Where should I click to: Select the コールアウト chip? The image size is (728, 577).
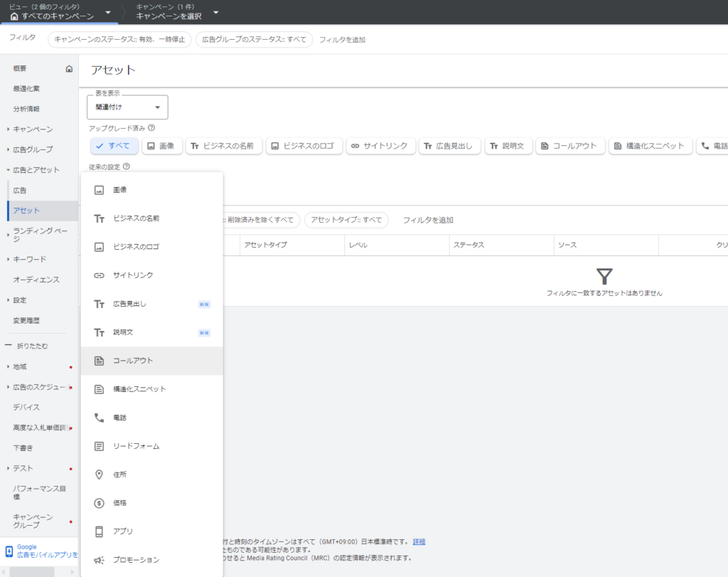click(x=571, y=146)
